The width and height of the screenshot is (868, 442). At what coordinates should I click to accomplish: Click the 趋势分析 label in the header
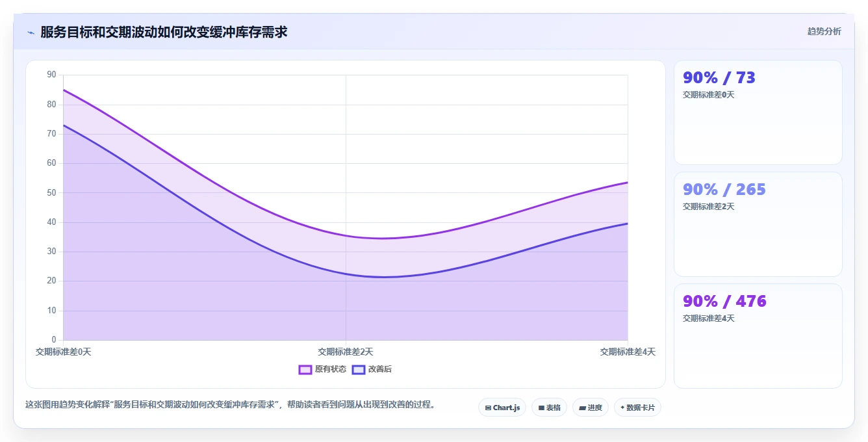click(x=824, y=31)
